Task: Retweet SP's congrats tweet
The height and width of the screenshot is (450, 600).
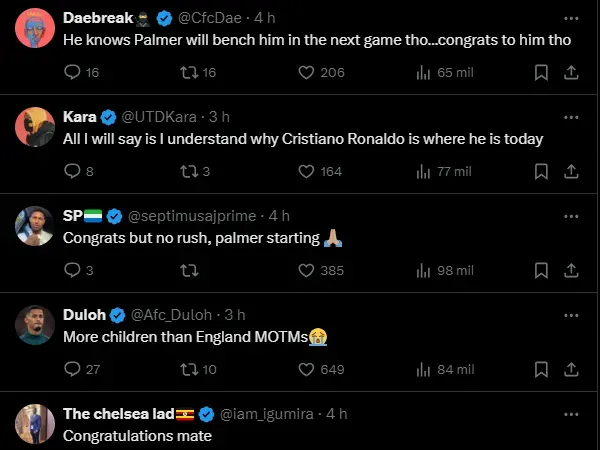Action: tap(188, 270)
